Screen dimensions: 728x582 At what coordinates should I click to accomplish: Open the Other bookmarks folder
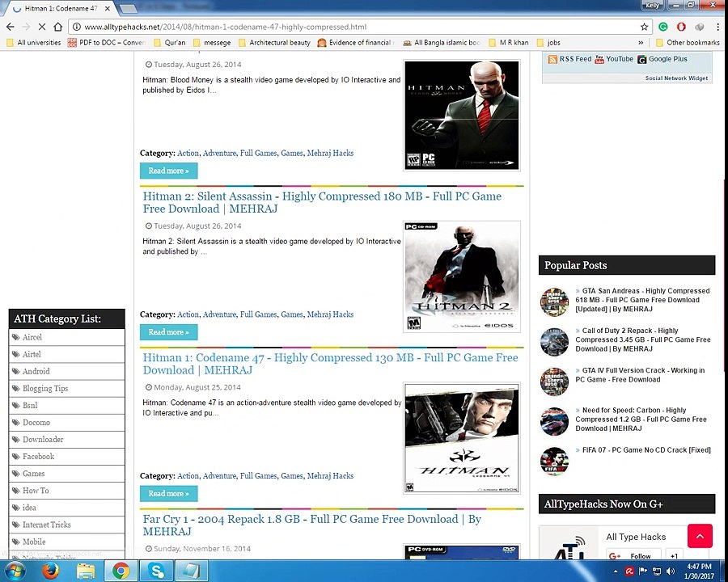(688, 42)
